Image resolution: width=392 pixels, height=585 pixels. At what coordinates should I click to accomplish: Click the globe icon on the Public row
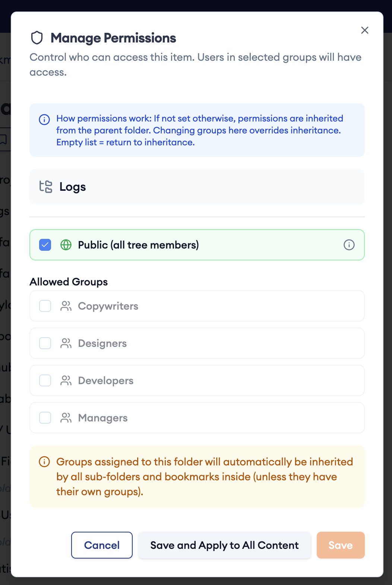click(66, 245)
